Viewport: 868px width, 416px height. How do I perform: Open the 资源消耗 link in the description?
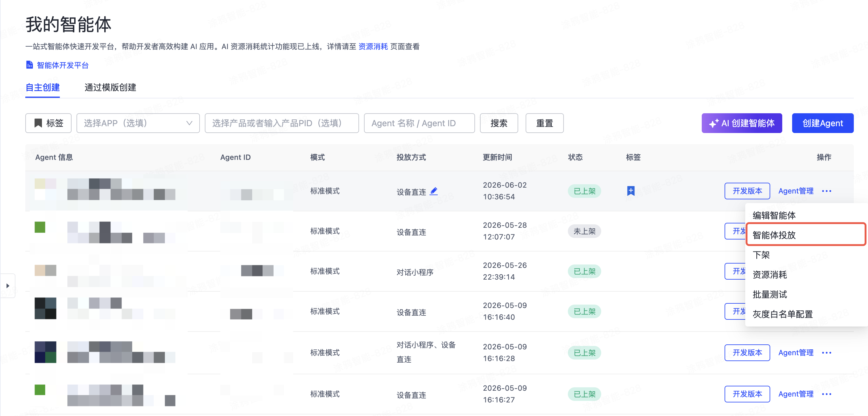(x=373, y=47)
